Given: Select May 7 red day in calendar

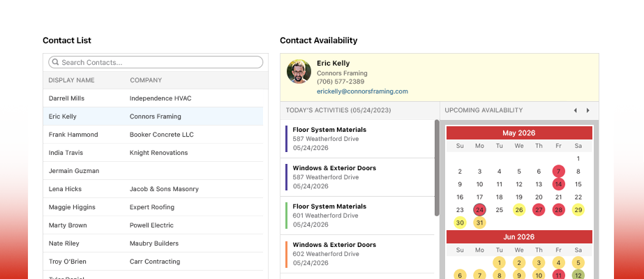Looking at the screenshot, I should click(559, 172).
